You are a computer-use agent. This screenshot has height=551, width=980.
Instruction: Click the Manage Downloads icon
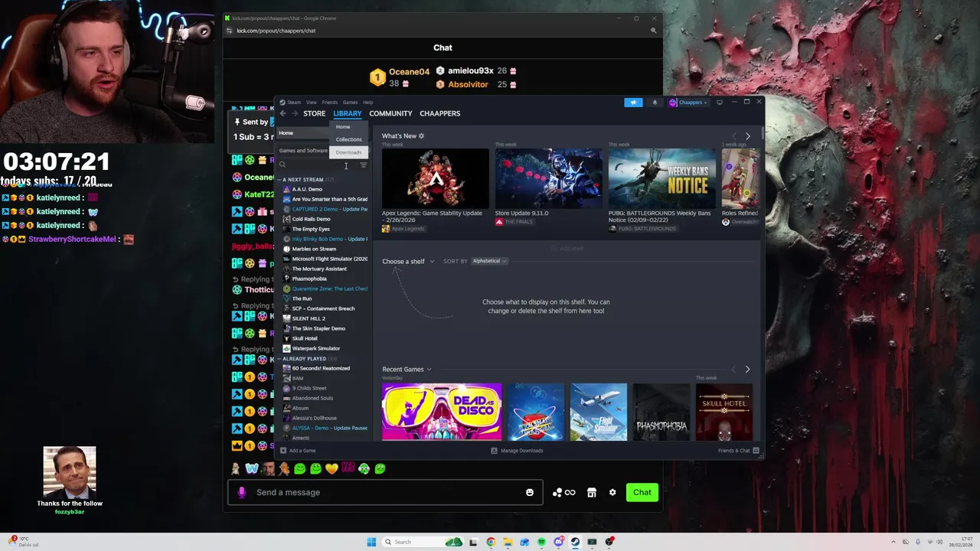(495, 451)
